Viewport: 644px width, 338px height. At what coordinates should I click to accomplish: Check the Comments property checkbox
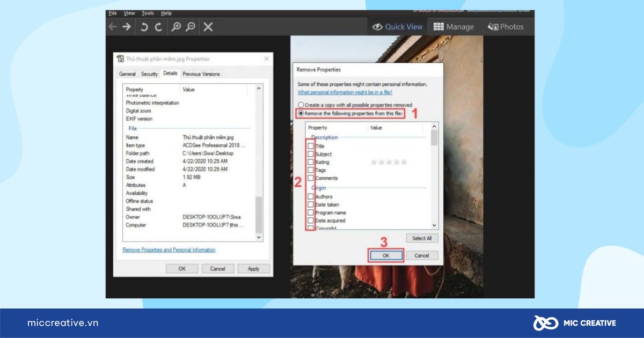click(x=311, y=178)
